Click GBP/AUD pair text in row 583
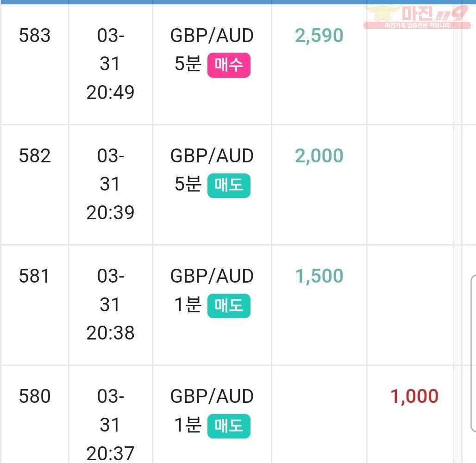476x463 pixels. coord(212,36)
